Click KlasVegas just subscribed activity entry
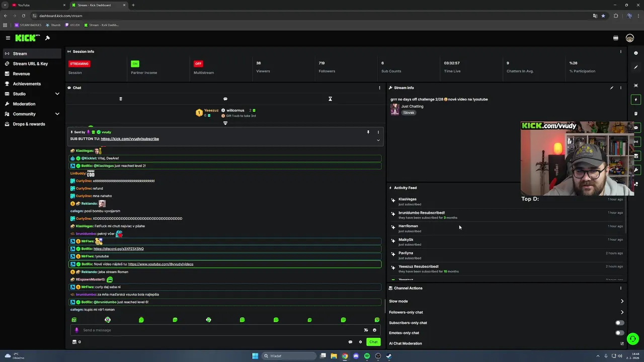This screenshot has width=644, height=362. [507, 201]
